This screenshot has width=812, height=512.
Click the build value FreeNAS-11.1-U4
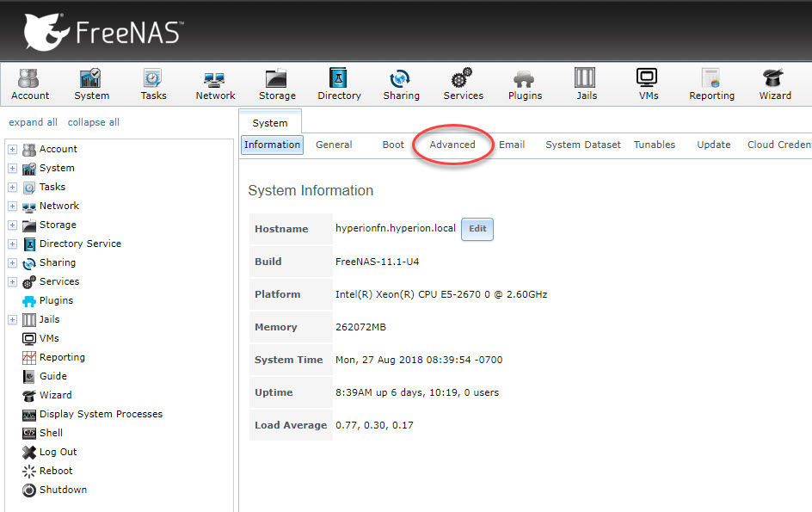click(377, 262)
